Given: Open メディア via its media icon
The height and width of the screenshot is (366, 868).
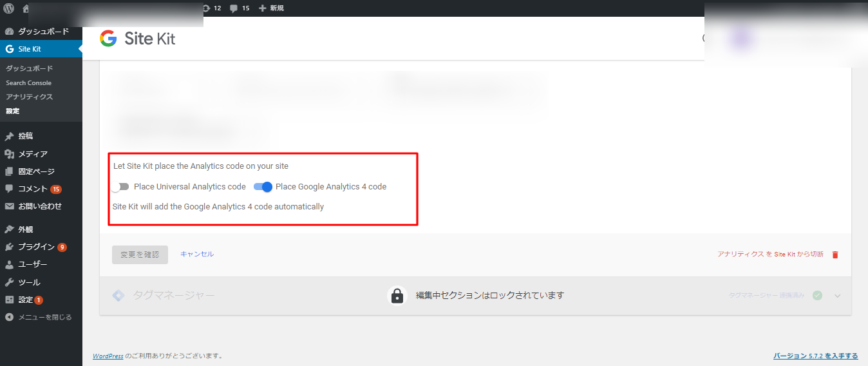Looking at the screenshot, I should coord(9,154).
